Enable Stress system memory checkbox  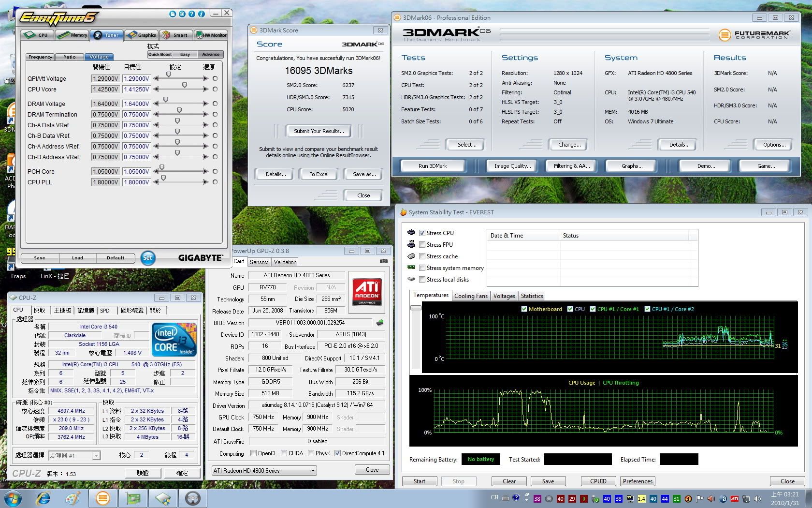tap(422, 268)
